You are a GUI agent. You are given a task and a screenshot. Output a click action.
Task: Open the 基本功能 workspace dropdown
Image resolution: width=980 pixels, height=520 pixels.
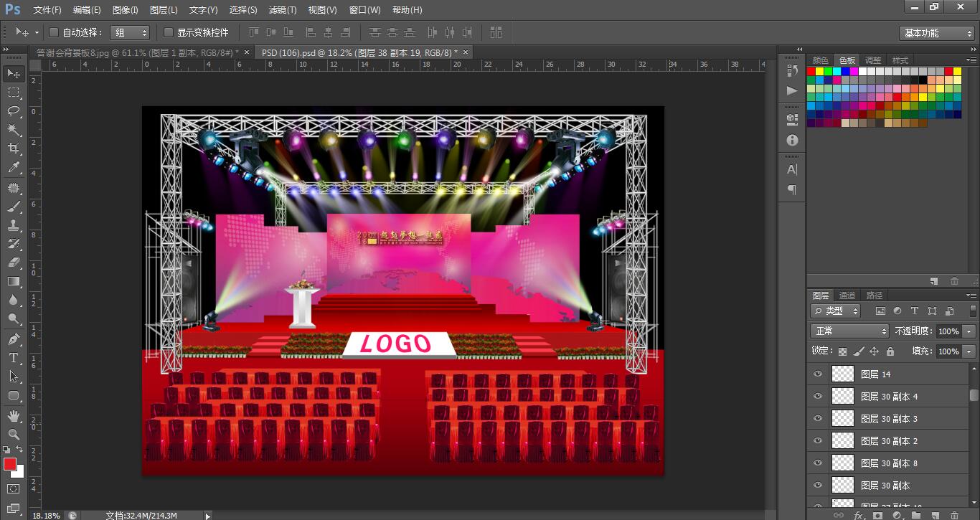click(x=937, y=33)
